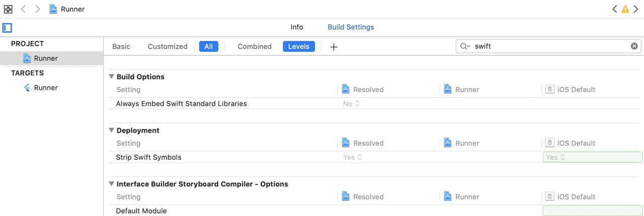Switch to the Info tab
644x216 pixels.
(x=297, y=27)
